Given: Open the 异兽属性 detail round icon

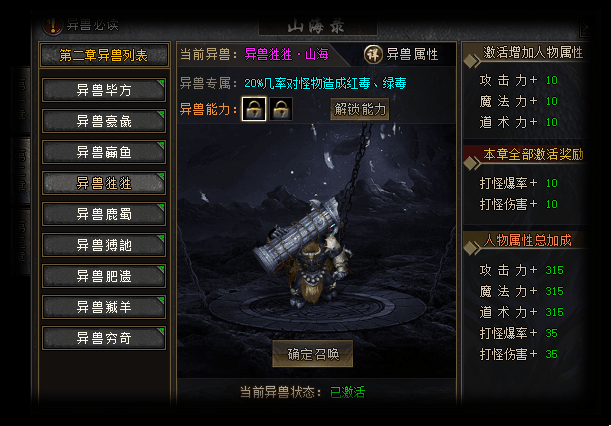Looking at the screenshot, I should pyautogui.click(x=373, y=54).
